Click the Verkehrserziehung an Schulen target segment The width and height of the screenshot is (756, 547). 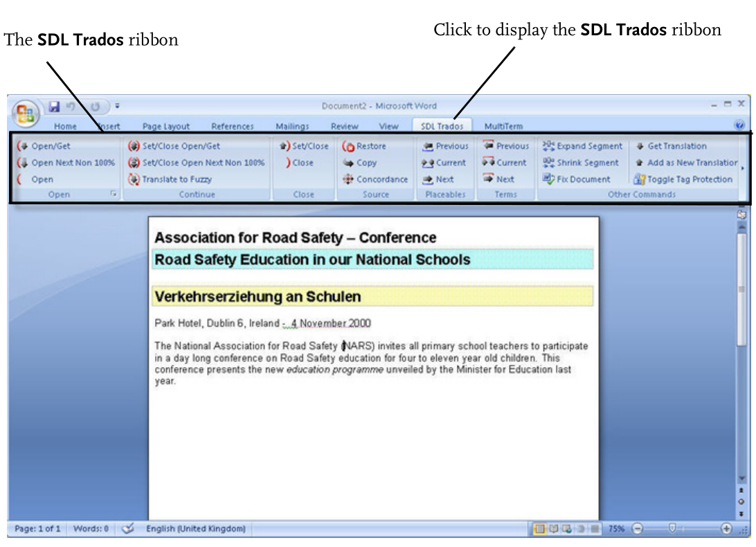coord(372,296)
